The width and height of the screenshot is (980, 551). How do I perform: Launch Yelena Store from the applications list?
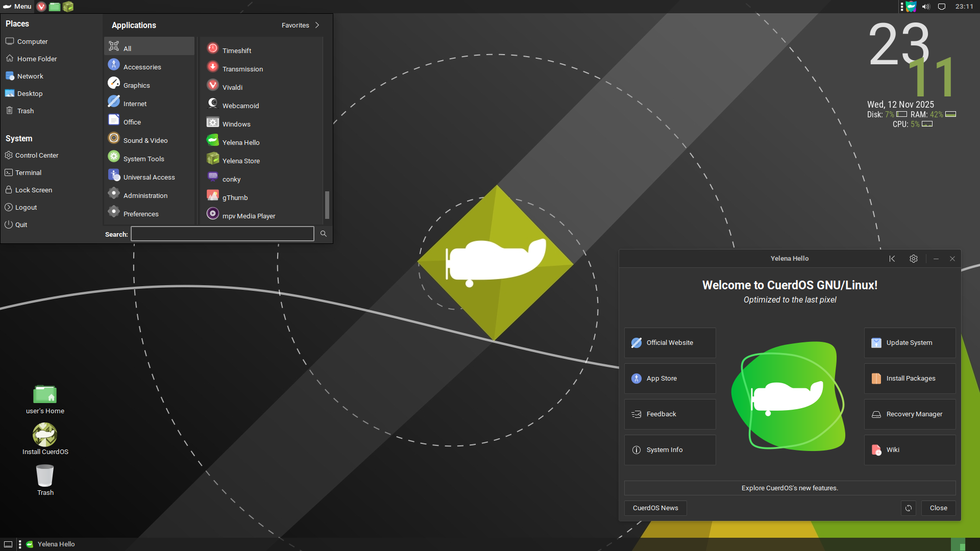241,161
